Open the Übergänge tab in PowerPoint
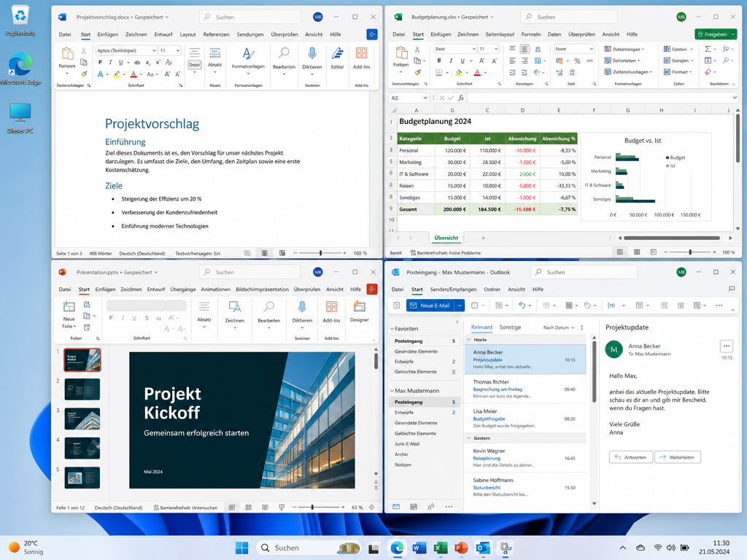This screenshot has width=747, height=560. (183, 289)
